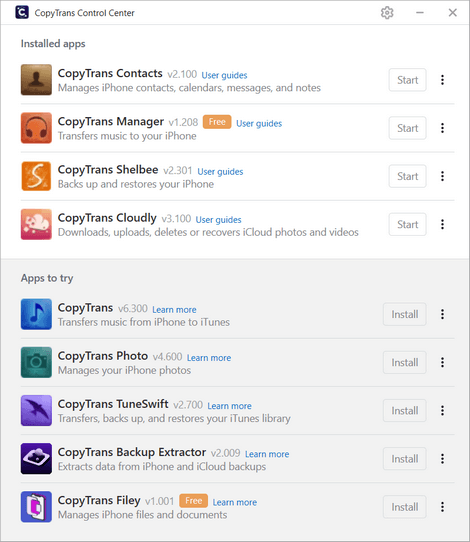This screenshot has height=542, width=470.
Task: Click the CopyTrans TuneSwift title text
Action: click(x=113, y=404)
